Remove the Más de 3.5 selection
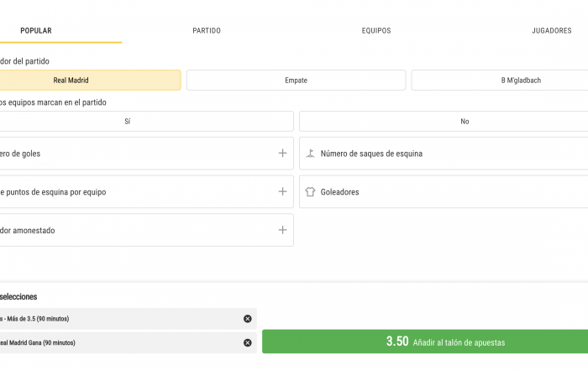 click(248, 319)
